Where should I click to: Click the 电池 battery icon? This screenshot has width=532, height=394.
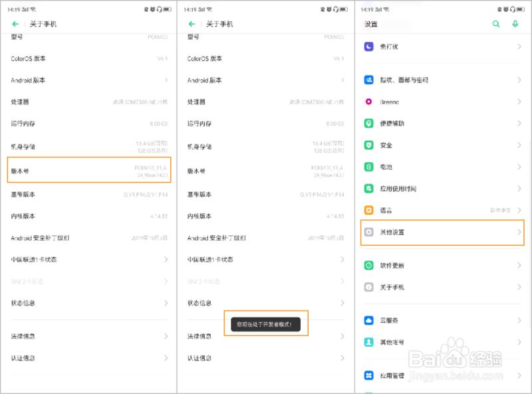pos(369,167)
